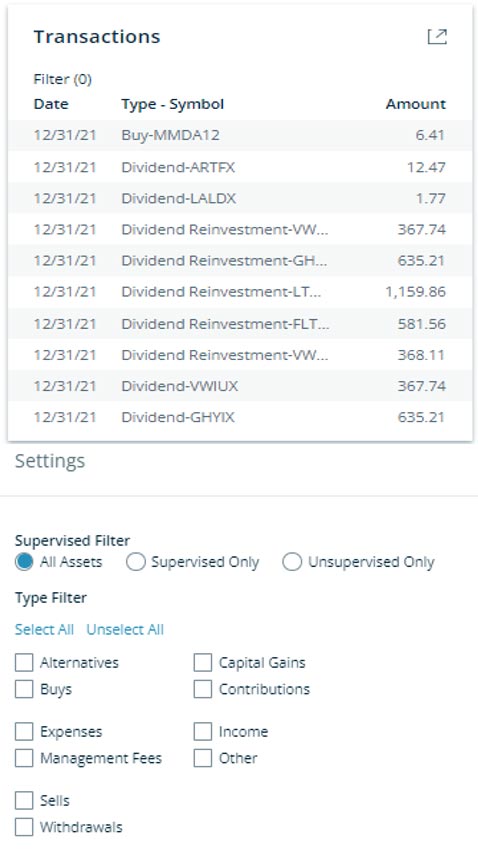The height and width of the screenshot is (851, 478).
Task: Select the Buy-MMDA12 transaction row
Action: pyautogui.click(x=240, y=135)
